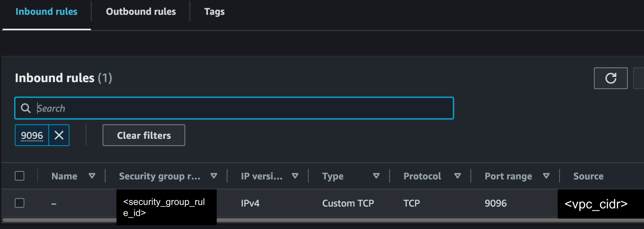Image resolution: width=644 pixels, height=229 pixels.
Task: Sort by Type column arrow
Action: [x=376, y=176]
